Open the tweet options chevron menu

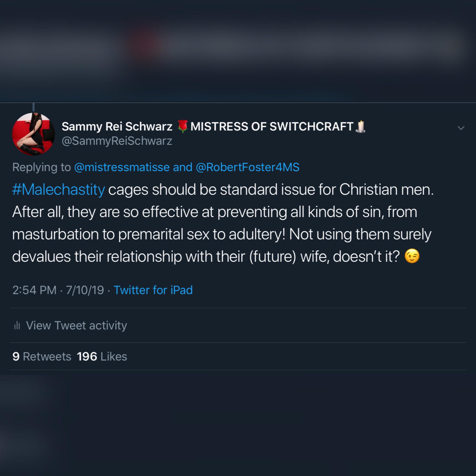(461, 128)
